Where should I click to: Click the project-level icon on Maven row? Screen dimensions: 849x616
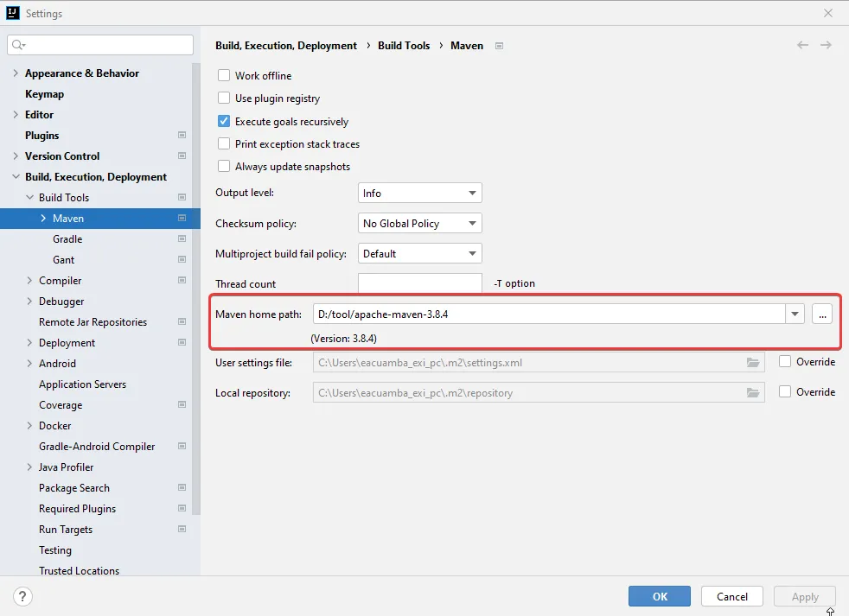point(182,218)
